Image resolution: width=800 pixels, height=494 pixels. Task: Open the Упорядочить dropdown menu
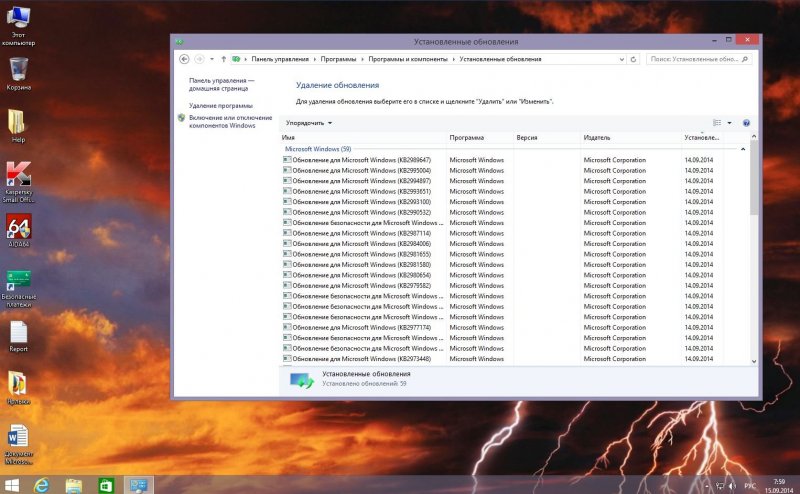pyautogui.click(x=309, y=123)
